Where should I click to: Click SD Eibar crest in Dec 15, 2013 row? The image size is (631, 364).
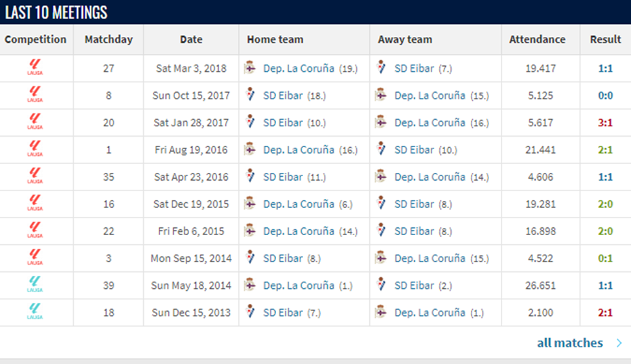coord(250,313)
